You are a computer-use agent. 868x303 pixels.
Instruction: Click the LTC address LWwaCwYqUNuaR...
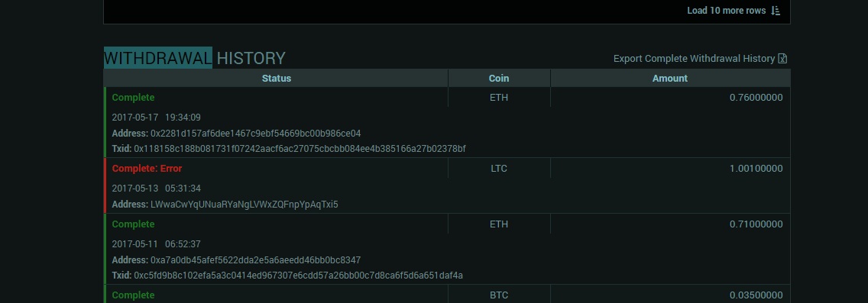tap(245, 205)
